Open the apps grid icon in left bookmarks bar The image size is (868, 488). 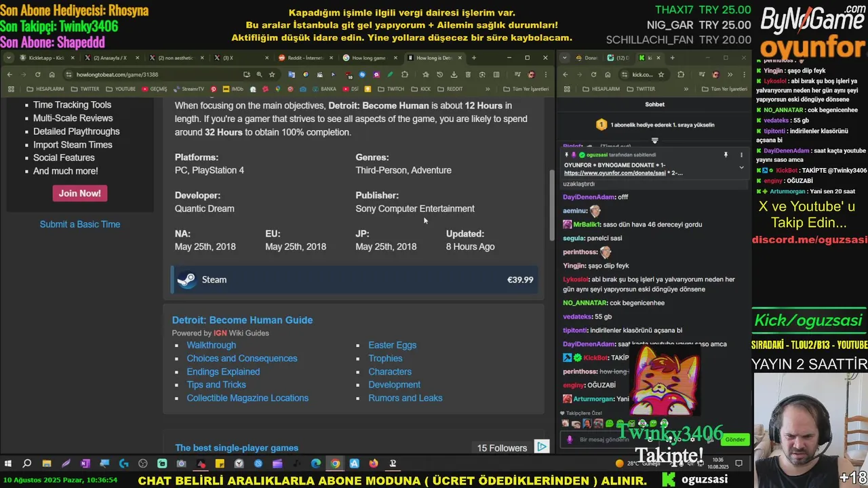coord(10,89)
